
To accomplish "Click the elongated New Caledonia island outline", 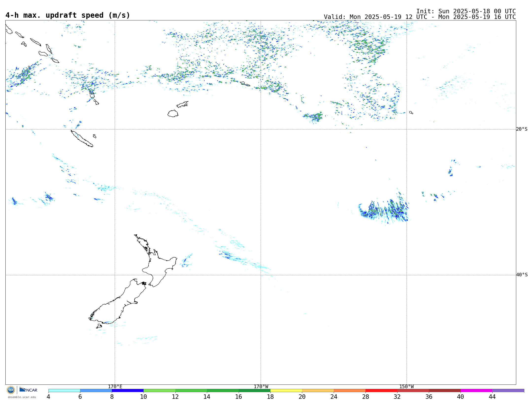I will 82,138.
